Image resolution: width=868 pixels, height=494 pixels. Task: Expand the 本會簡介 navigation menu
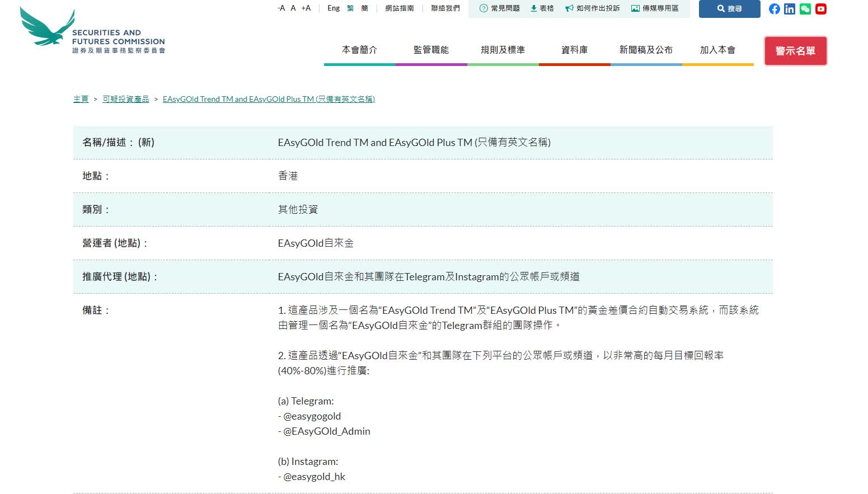(x=359, y=50)
